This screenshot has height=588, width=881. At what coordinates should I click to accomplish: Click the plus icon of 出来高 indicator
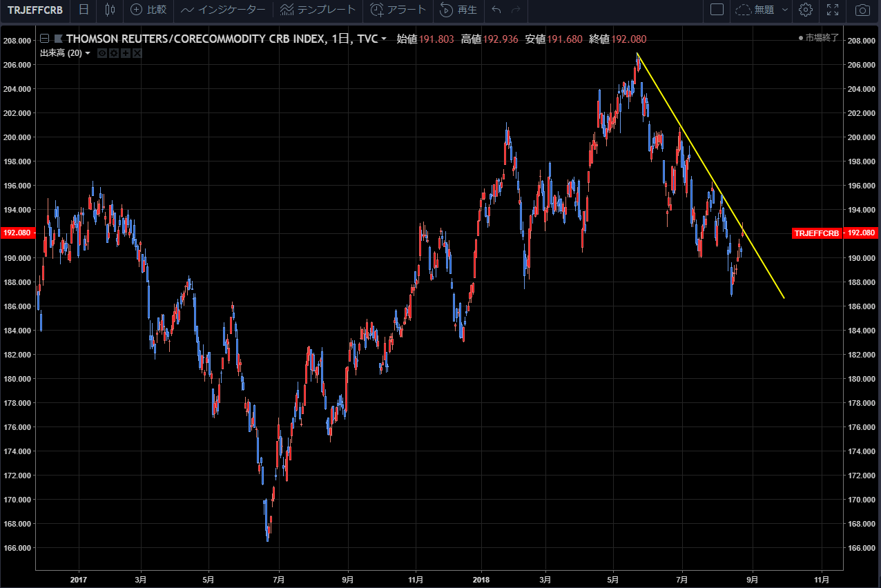coord(126,53)
